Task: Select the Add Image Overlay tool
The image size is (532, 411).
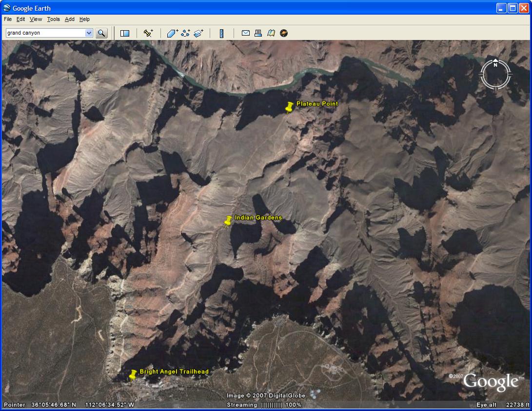Action: [198, 33]
